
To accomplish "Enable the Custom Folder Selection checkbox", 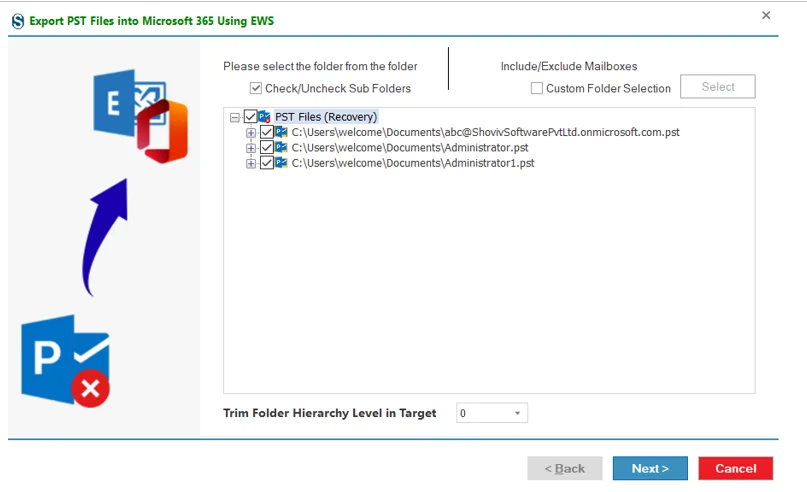I will (x=537, y=88).
